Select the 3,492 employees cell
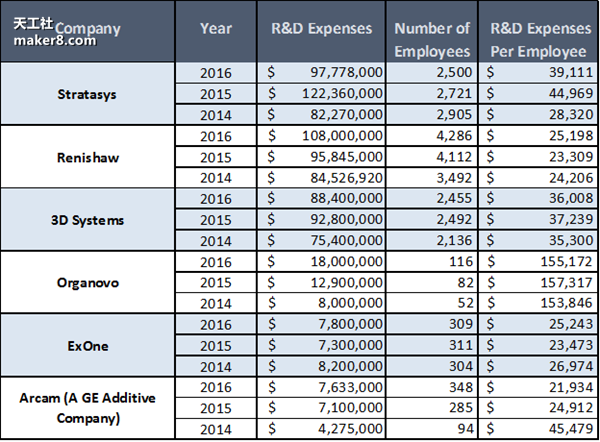600x442 pixels. click(432, 178)
